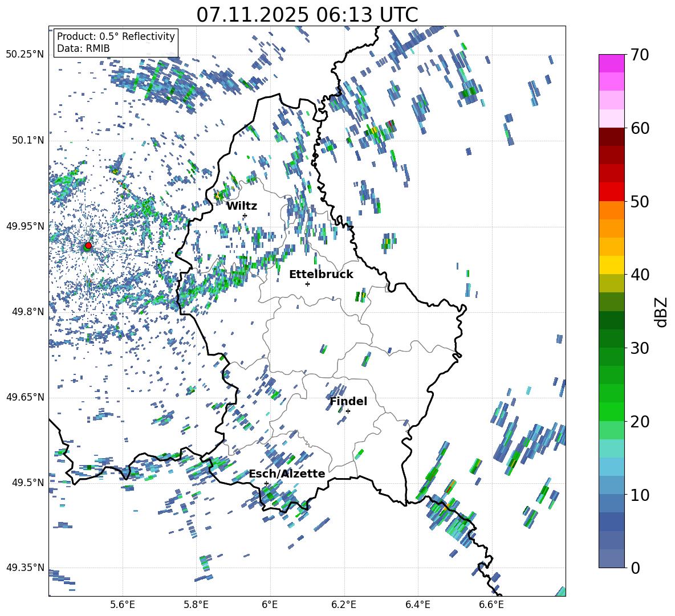Click the colorbar tick label 50
This screenshot has width=675, height=616.
[x=640, y=202]
